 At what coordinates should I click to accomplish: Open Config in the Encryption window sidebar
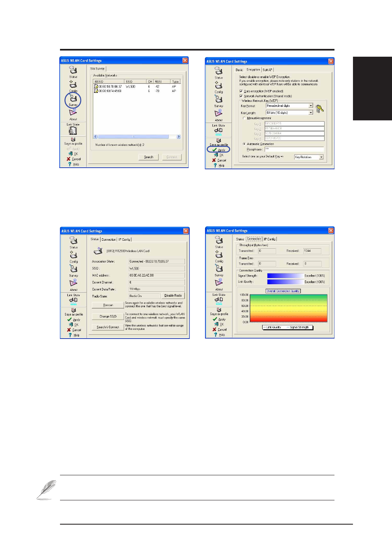tap(219, 87)
